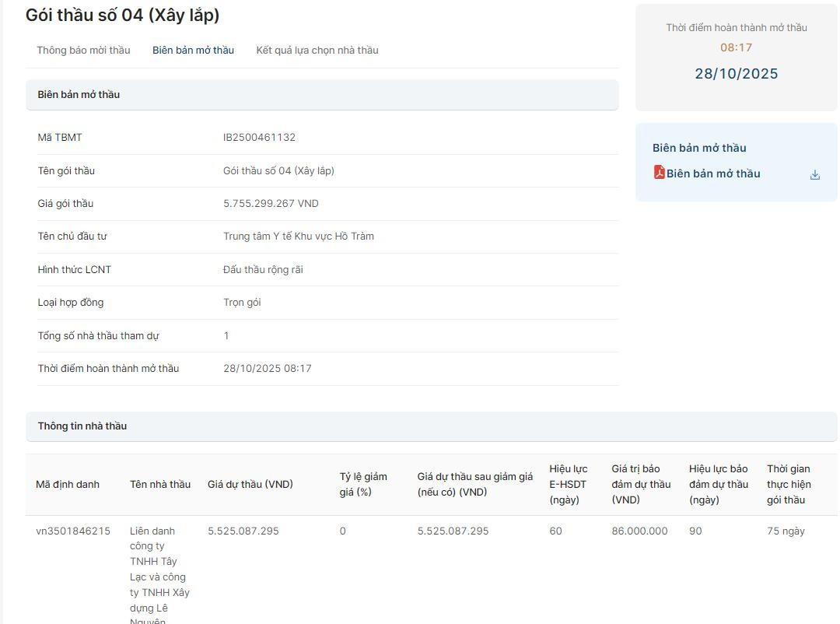
Task: Select the Biên bản mở thầu tab
Action: pos(193,51)
